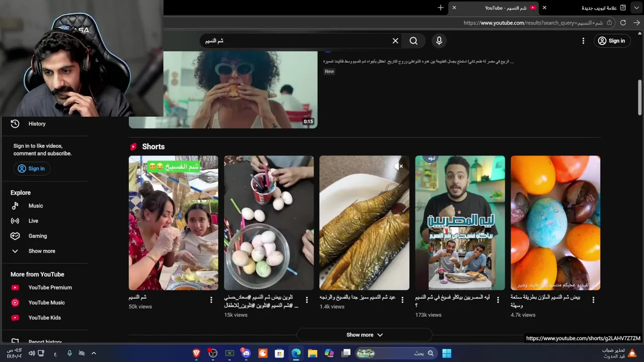644x362 pixels.
Task: Open Short title تلوين بيض شم النسيم
Action: click(x=261, y=301)
